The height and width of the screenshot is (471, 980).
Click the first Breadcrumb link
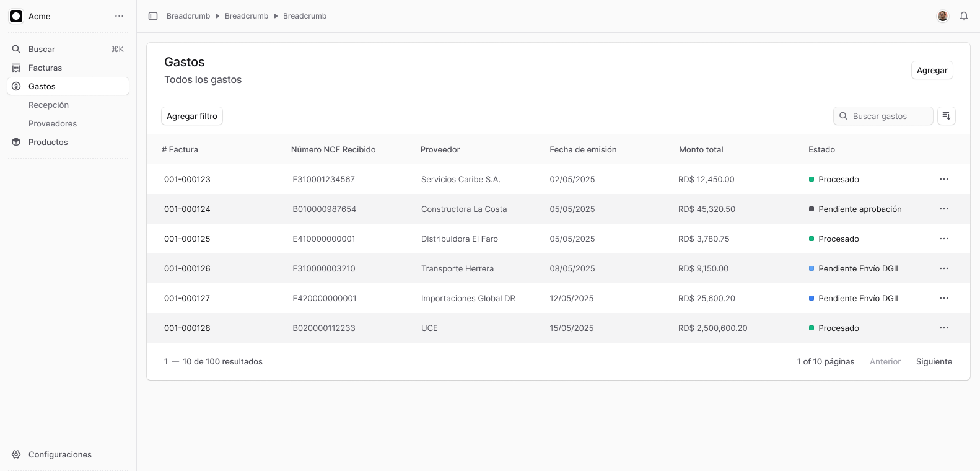pyautogui.click(x=188, y=16)
